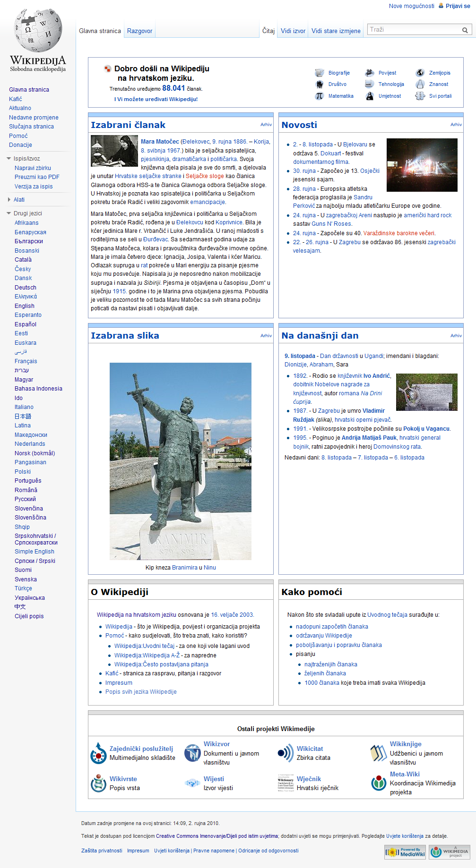The width and height of the screenshot is (476, 868).
Task: Open Arhiv link for Na današnji dan
Action: pyautogui.click(x=456, y=336)
